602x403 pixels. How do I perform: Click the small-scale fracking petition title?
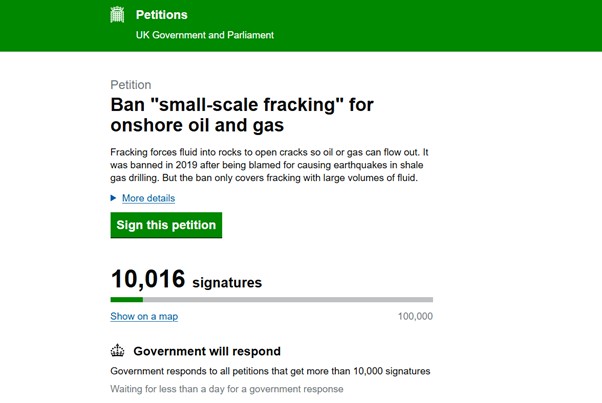coord(225,114)
